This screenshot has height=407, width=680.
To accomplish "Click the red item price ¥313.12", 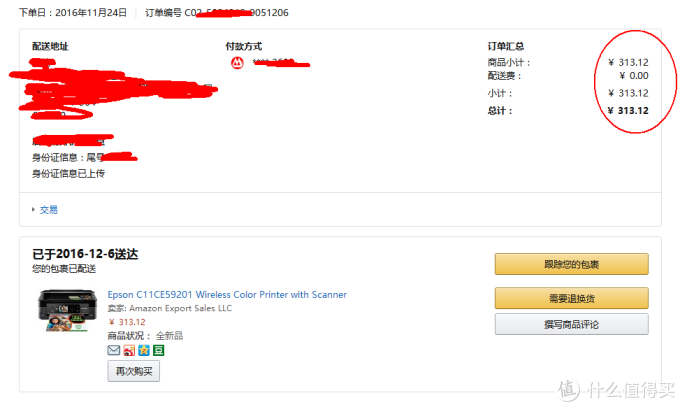I will click(127, 322).
